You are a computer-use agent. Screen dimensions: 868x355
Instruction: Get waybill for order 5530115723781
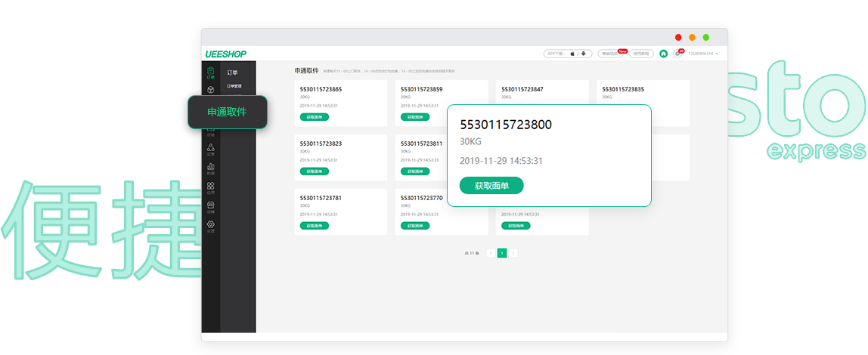click(315, 226)
